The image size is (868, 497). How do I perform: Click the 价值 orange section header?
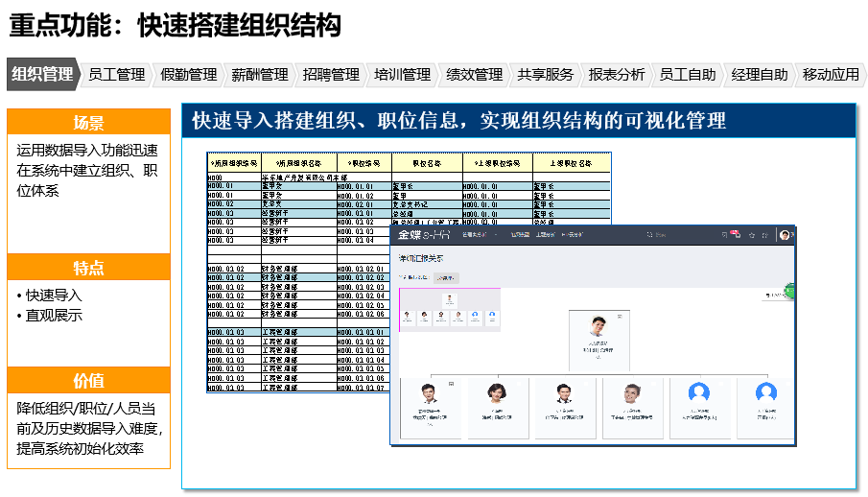pyautogui.click(x=88, y=381)
